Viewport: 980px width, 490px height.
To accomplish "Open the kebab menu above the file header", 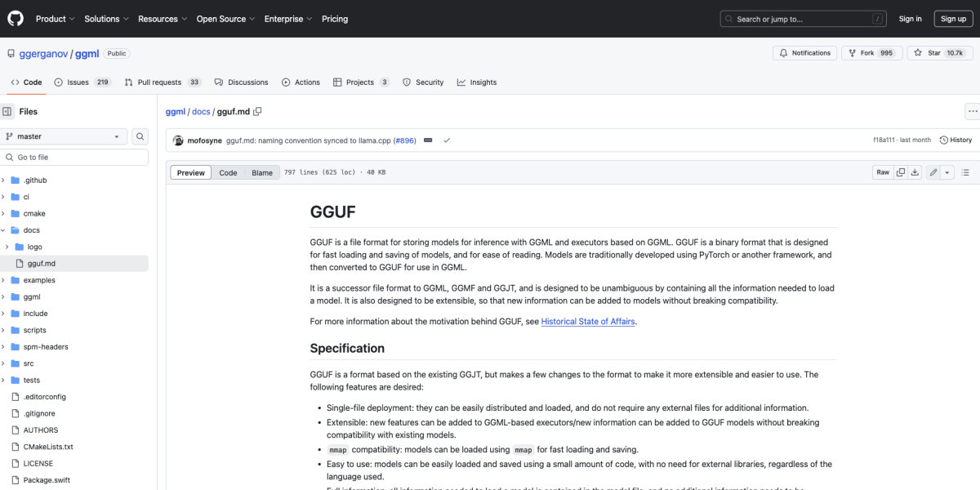I will (973, 111).
